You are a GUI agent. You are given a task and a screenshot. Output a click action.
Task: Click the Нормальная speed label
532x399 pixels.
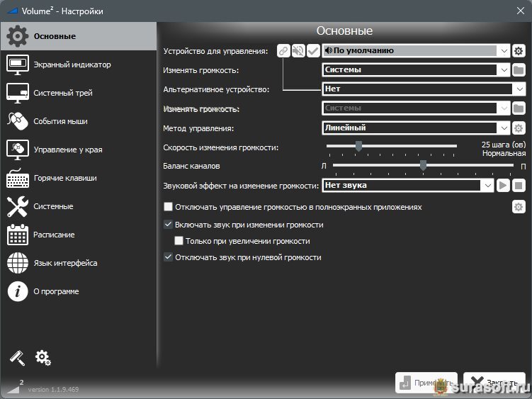[504, 154]
